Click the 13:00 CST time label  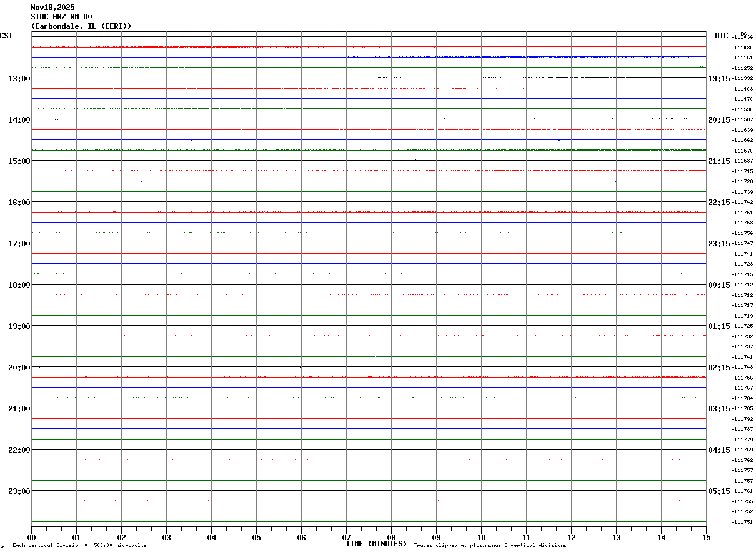(x=19, y=79)
